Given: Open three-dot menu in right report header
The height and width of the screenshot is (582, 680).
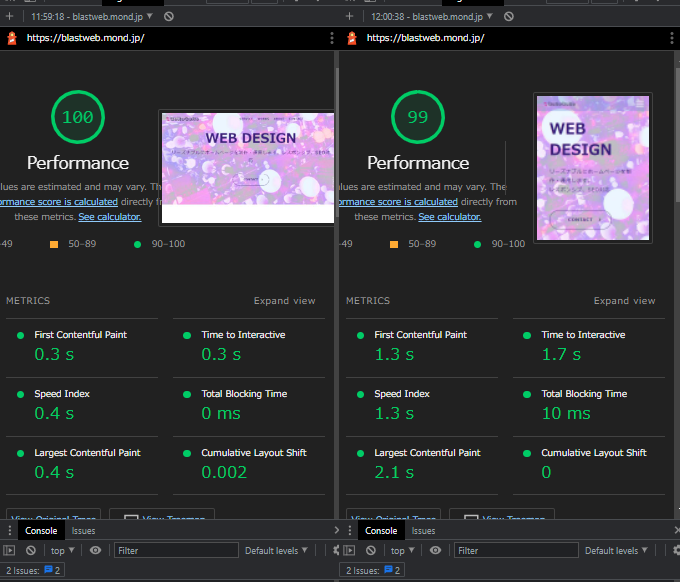Looking at the screenshot, I should [672, 38].
